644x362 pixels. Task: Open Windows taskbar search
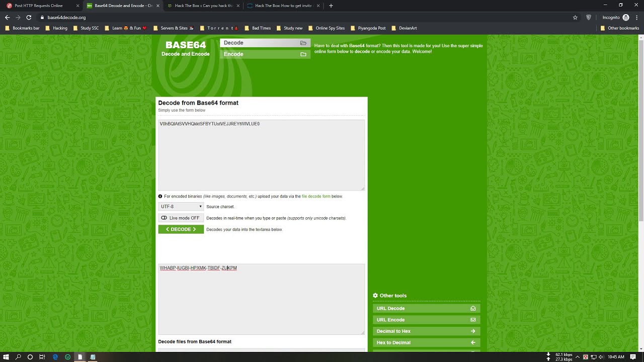tap(18, 357)
